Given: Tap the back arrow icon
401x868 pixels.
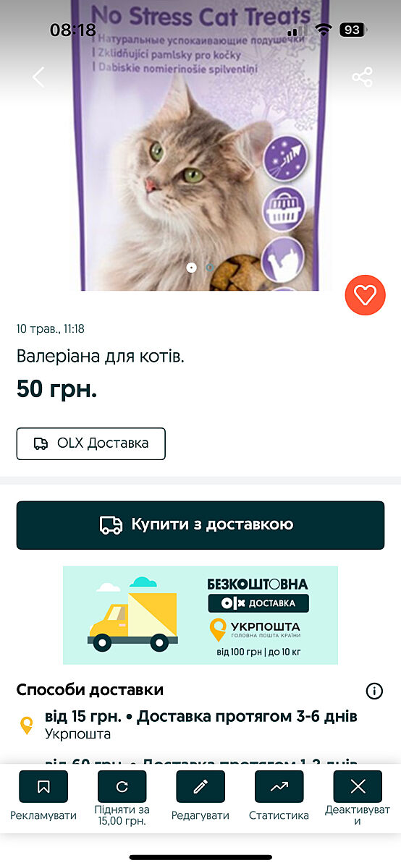Looking at the screenshot, I should coord(38,77).
